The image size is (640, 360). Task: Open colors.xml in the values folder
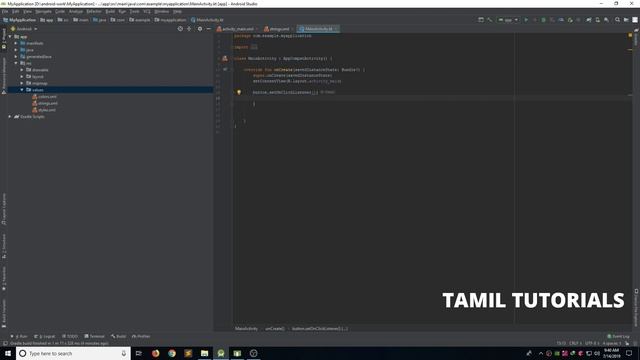pyautogui.click(x=44, y=97)
